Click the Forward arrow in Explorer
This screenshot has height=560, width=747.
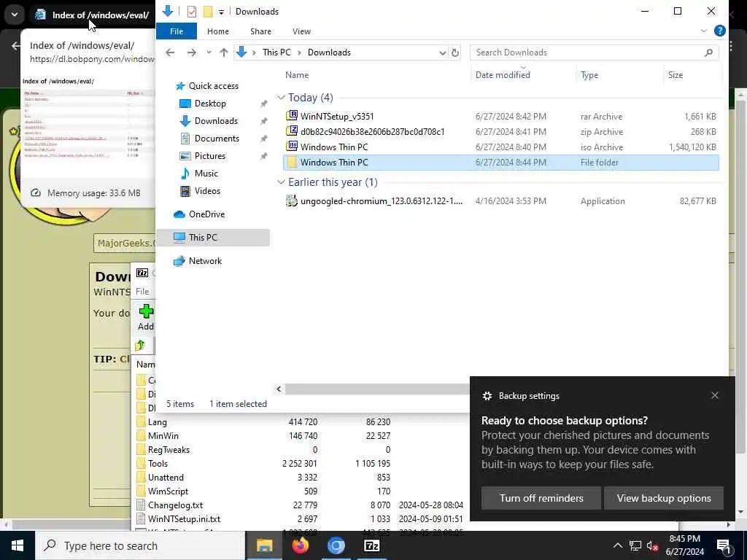point(192,52)
